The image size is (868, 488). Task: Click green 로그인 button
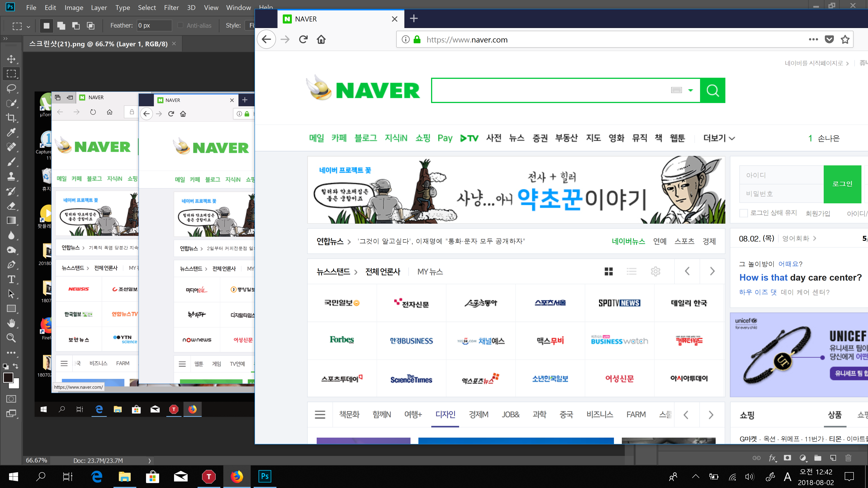pos(842,184)
